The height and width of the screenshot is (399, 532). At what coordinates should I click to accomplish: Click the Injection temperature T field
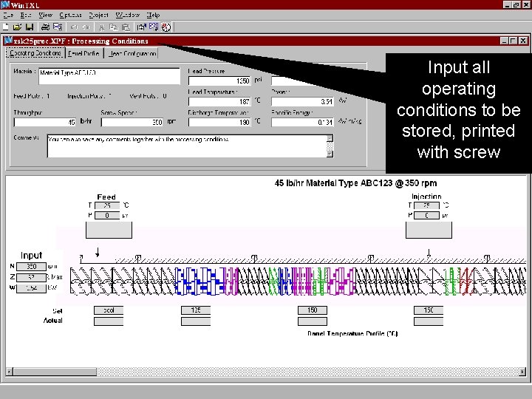pos(426,205)
